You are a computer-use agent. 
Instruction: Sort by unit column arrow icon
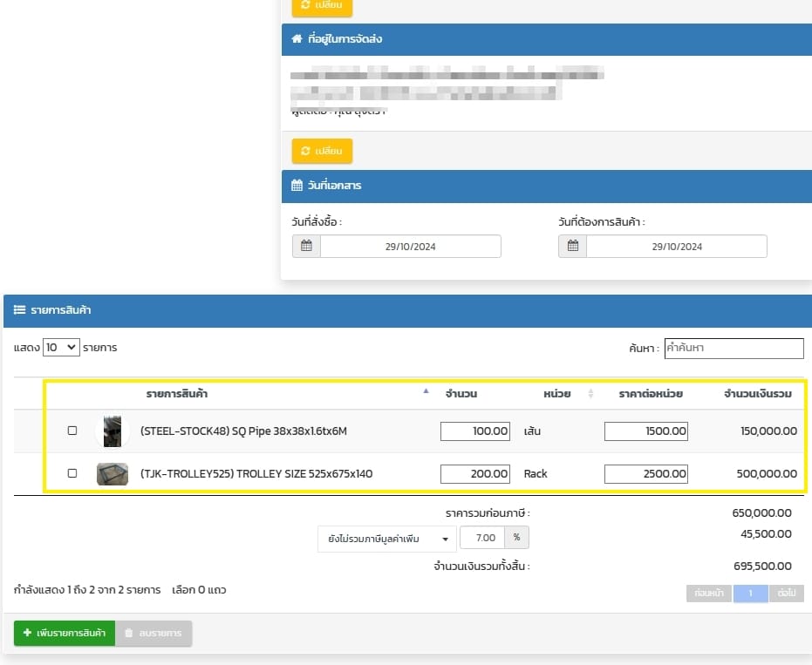pyautogui.click(x=590, y=394)
